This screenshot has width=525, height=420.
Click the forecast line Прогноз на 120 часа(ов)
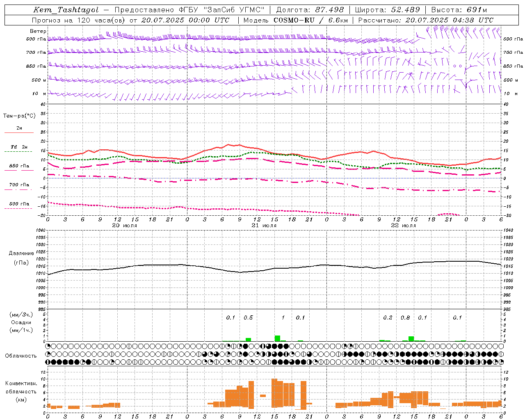pyautogui.click(x=79, y=20)
